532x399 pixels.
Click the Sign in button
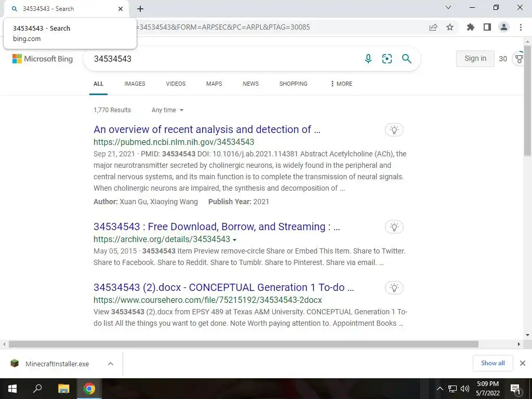pyautogui.click(x=475, y=58)
